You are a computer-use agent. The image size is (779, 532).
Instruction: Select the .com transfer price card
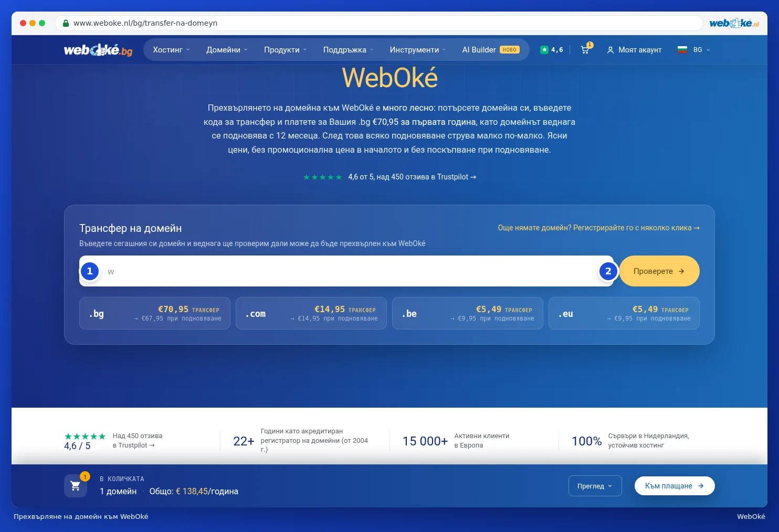pyautogui.click(x=311, y=314)
